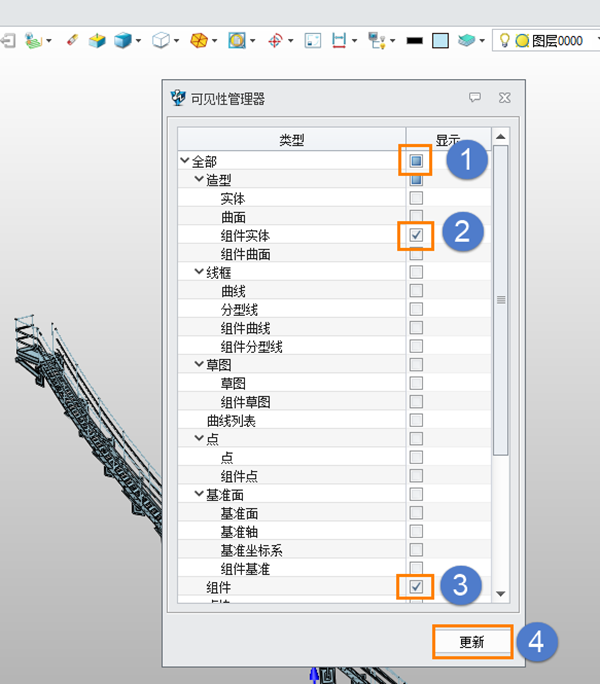
Task: Enable the 基准坐标系 display checkbox
Action: (x=416, y=550)
